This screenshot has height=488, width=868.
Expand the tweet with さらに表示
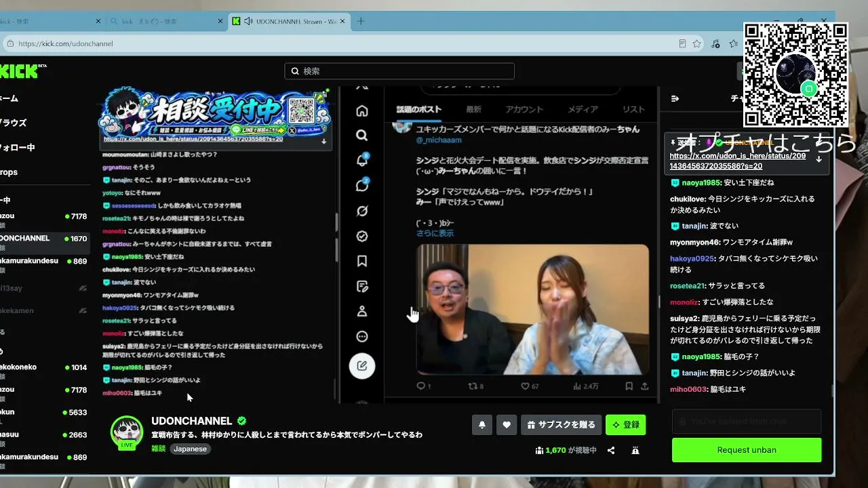pyautogui.click(x=435, y=233)
